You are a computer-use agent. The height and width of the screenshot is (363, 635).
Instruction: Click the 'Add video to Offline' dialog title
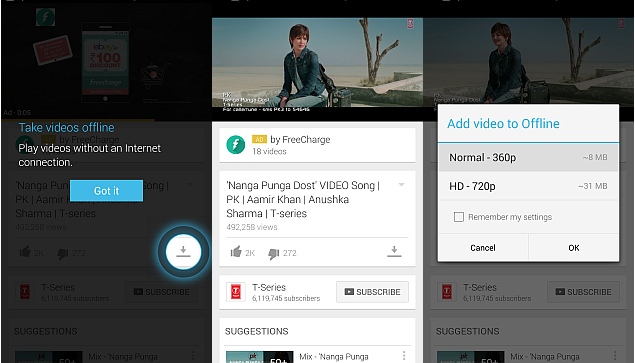click(503, 124)
